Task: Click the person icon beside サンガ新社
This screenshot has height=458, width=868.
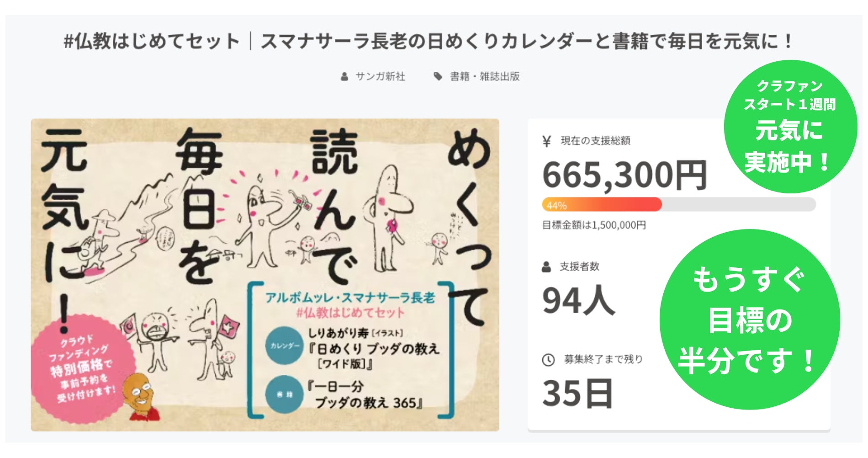Action: tap(344, 77)
